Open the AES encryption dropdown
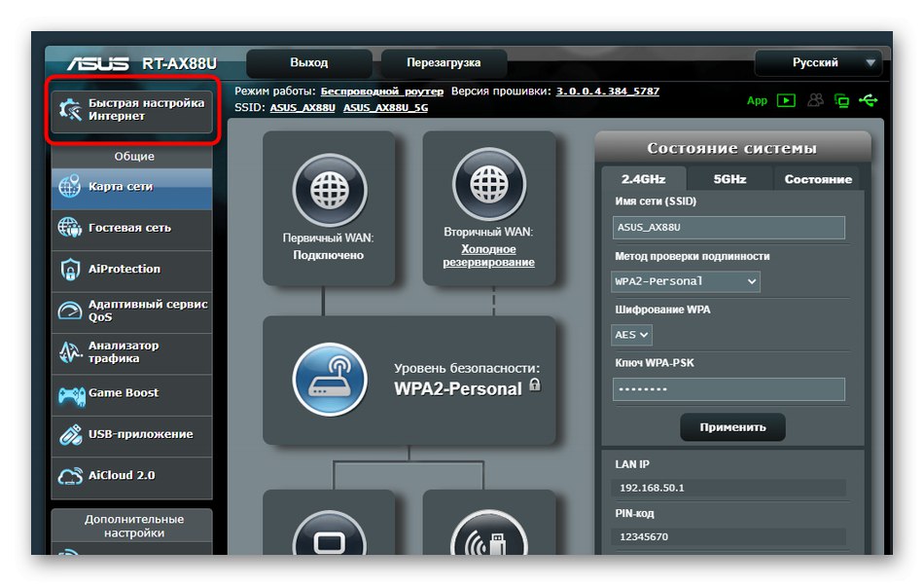The image size is (924, 586). (x=631, y=335)
